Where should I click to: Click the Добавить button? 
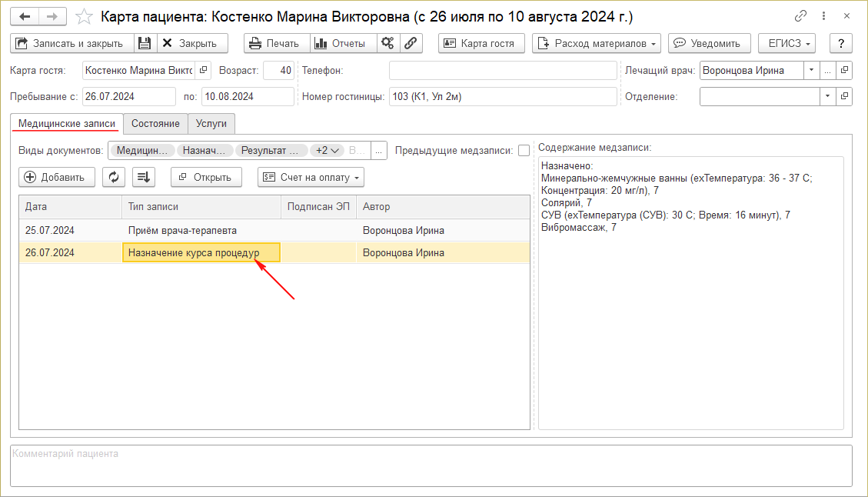56,177
